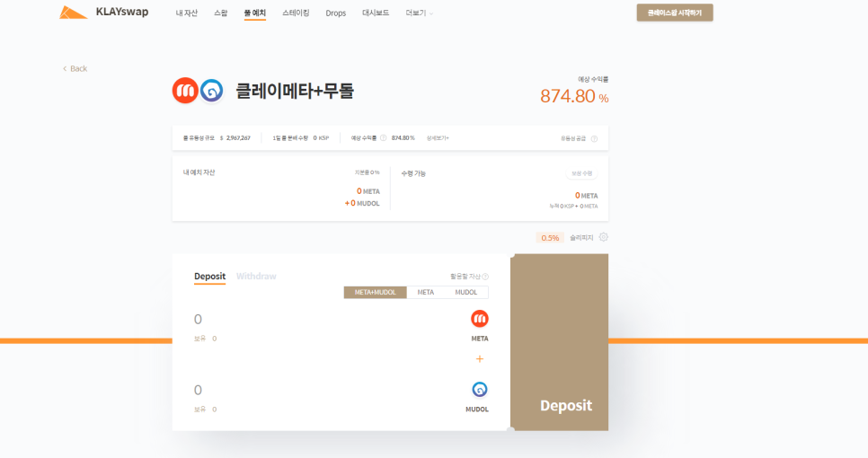
Task: Go to the 대시보드 page
Action: coord(376,13)
